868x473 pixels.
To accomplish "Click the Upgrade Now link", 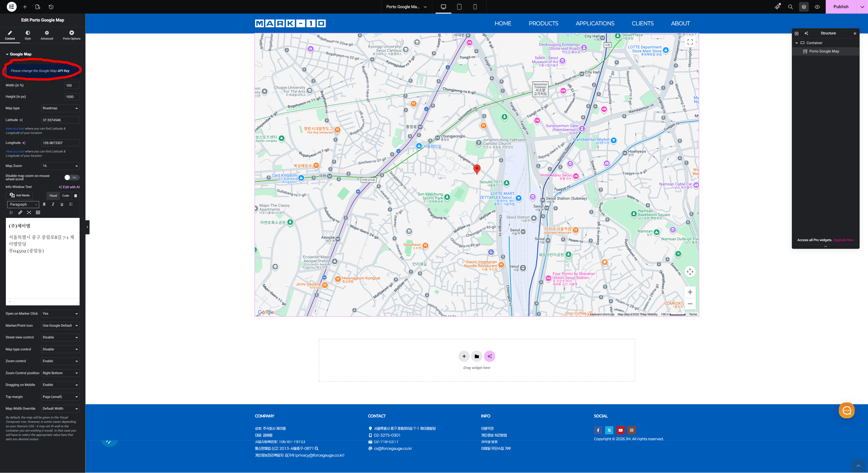I will coord(843,240).
